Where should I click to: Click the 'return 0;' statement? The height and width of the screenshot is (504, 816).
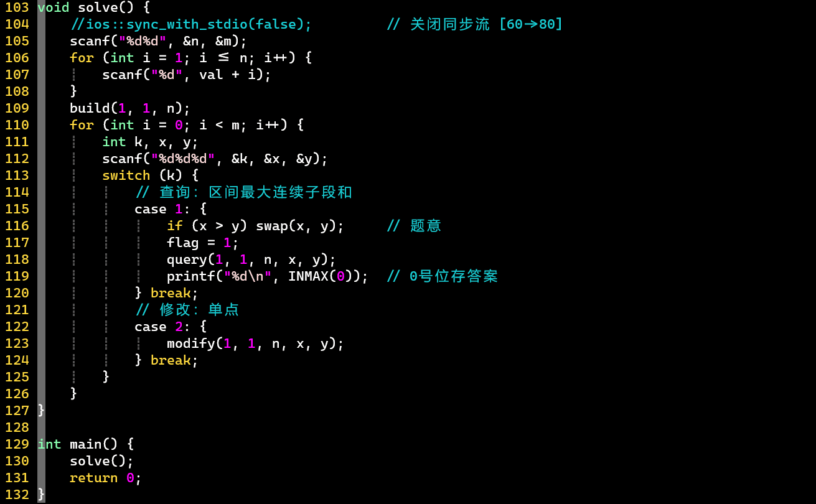coord(106,478)
